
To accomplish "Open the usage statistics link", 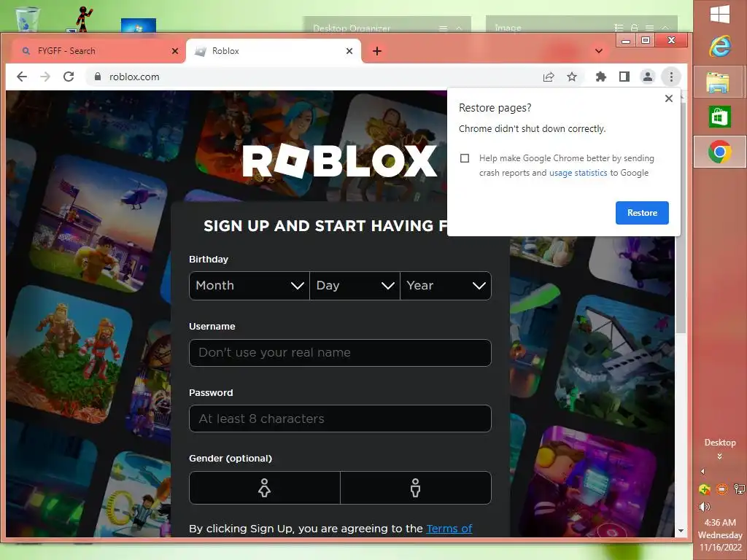I will 578,173.
